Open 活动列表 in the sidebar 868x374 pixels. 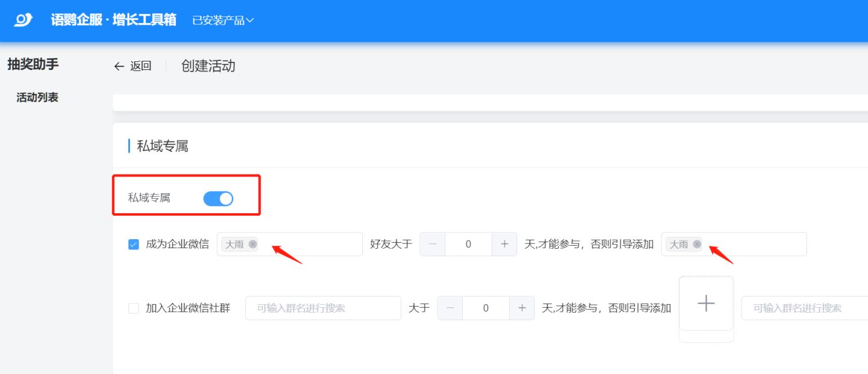[37, 98]
